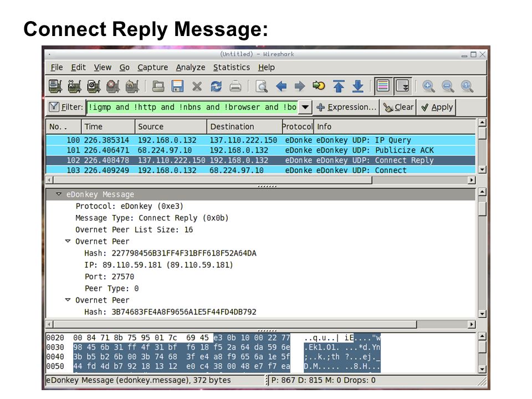Sort by Info column header

(395, 127)
